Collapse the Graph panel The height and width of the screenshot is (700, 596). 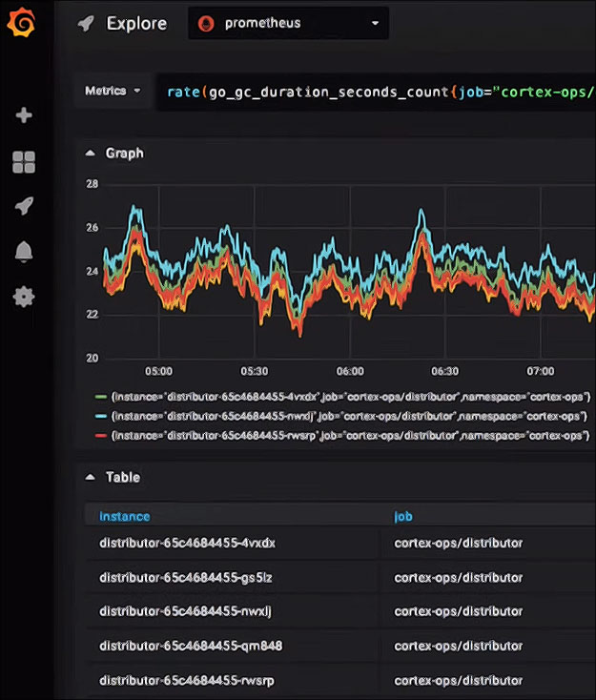tap(91, 154)
